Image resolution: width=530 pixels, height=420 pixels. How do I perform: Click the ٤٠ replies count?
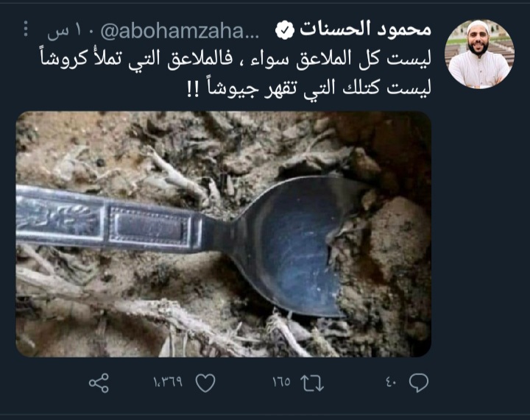391,382
